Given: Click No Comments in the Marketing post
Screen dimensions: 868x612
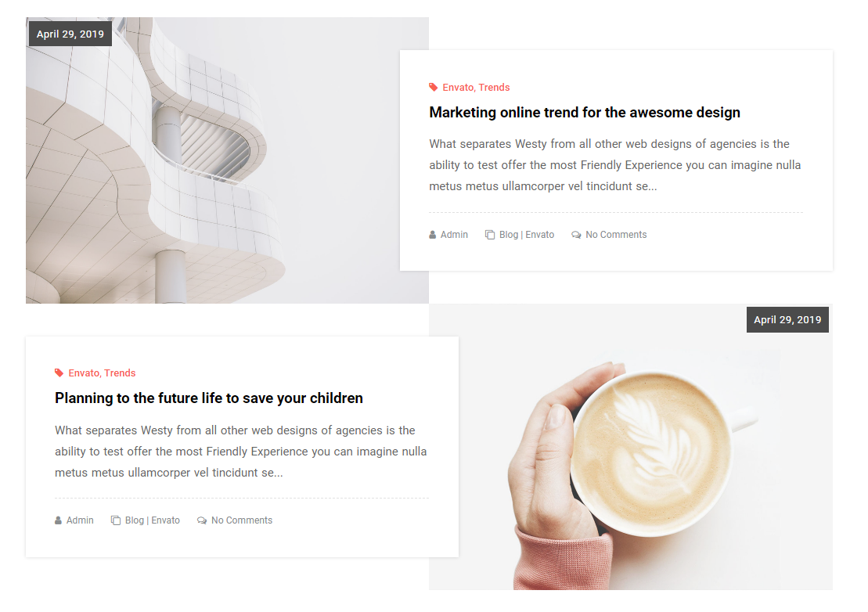Looking at the screenshot, I should [x=616, y=235].
